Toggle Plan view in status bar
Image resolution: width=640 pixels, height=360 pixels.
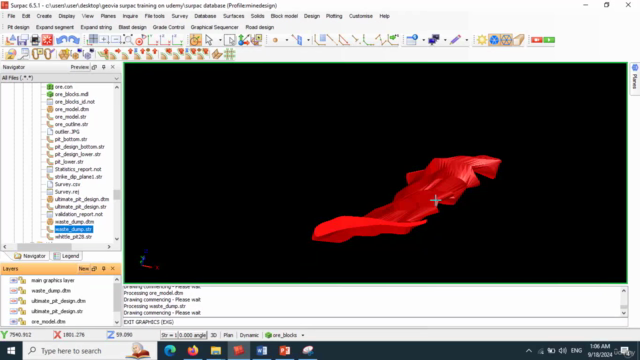point(228,335)
